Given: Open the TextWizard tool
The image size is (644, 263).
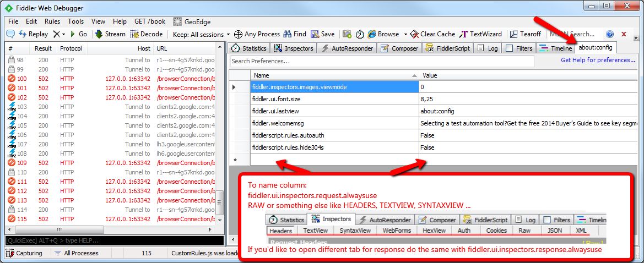Looking at the screenshot, I should click(480, 34).
